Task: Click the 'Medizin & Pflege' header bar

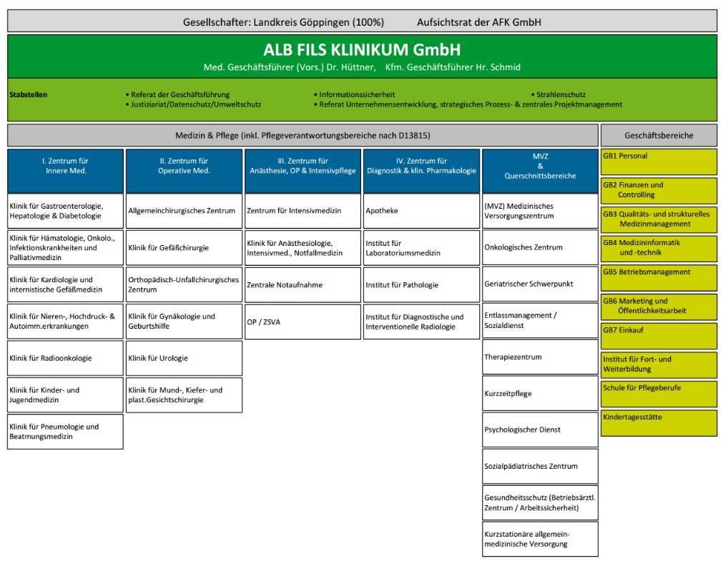Action: [x=302, y=136]
